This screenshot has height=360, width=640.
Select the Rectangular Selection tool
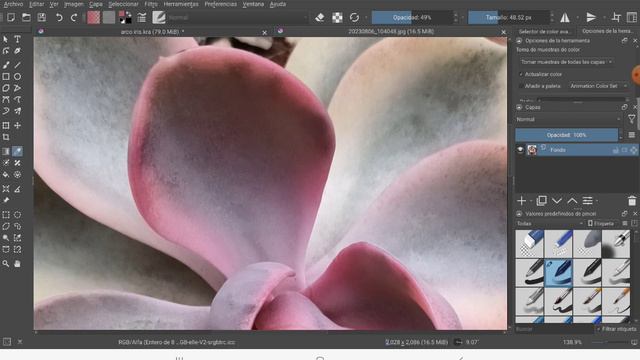(x=6, y=215)
